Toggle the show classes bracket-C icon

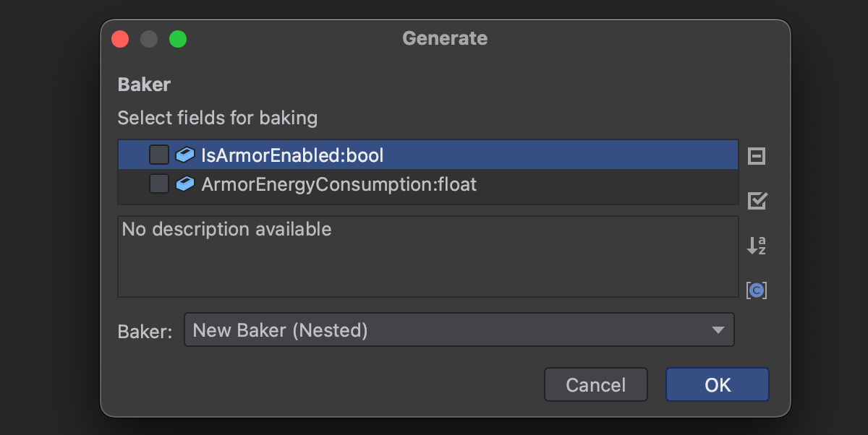pyautogui.click(x=757, y=290)
